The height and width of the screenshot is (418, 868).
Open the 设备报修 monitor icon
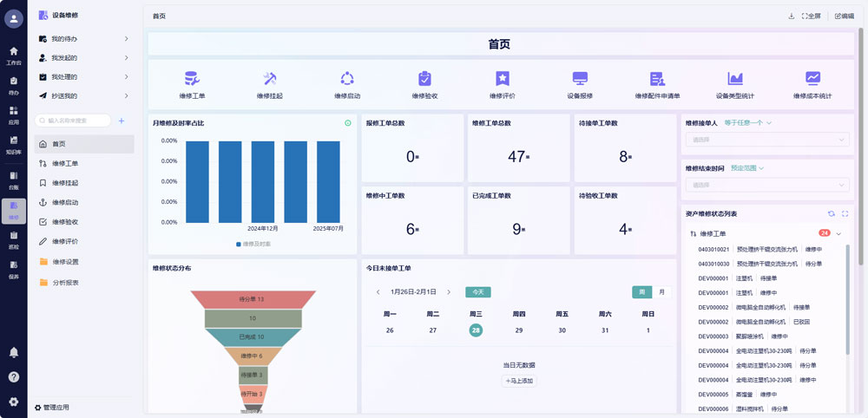(x=580, y=79)
